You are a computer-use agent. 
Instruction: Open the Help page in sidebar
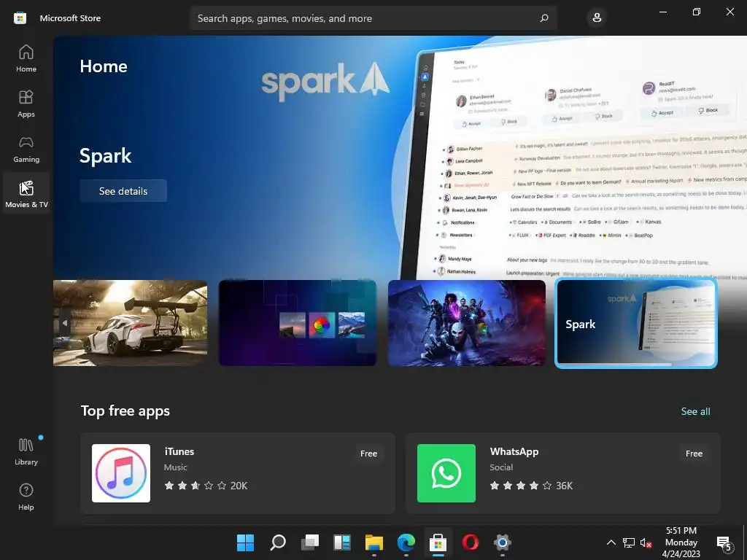point(26,497)
